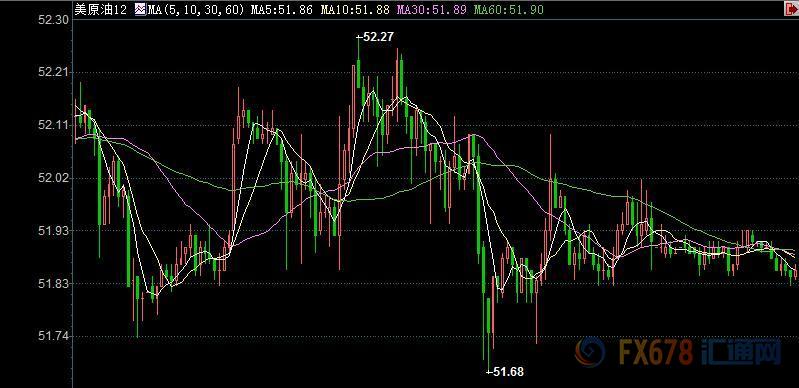Select the green MA60:51.90 legend value
Screen dimensions: 799x388
(x=508, y=10)
